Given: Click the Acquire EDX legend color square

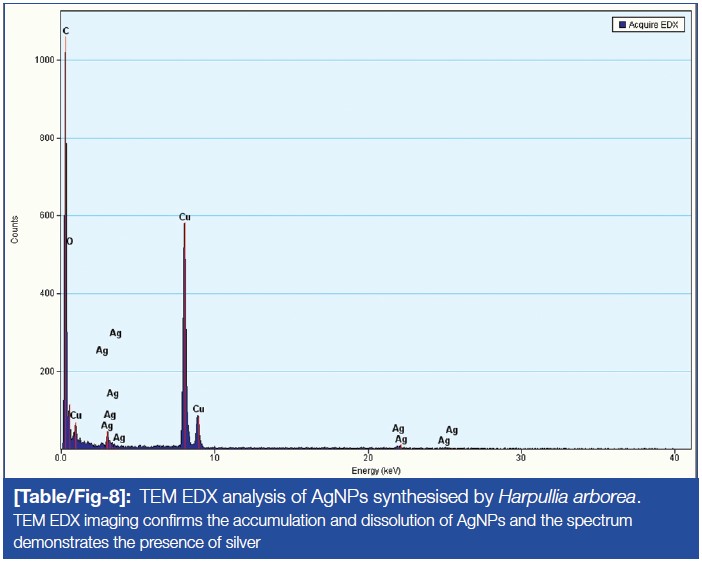Looking at the screenshot, I should pyautogui.click(x=620, y=25).
